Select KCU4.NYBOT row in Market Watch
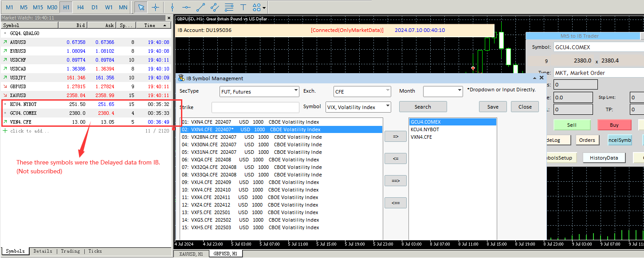Viewport: 644px width, 258px height. [86, 104]
